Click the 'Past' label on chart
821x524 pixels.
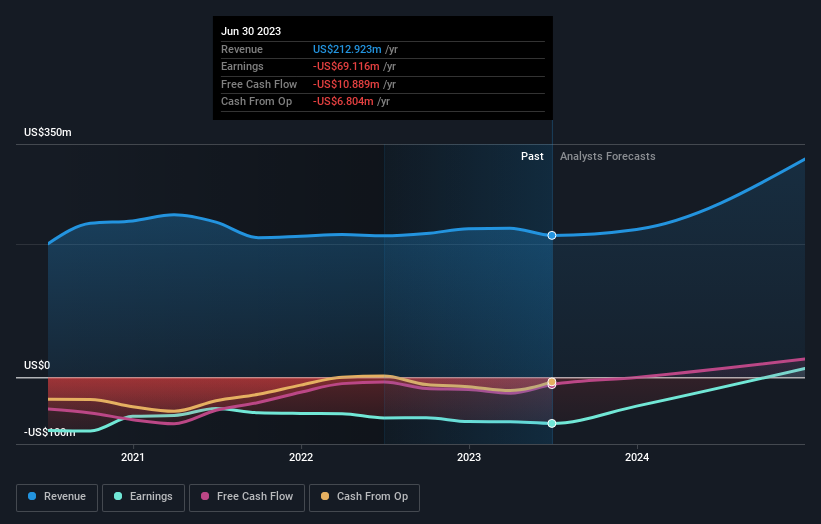point(532,156)
